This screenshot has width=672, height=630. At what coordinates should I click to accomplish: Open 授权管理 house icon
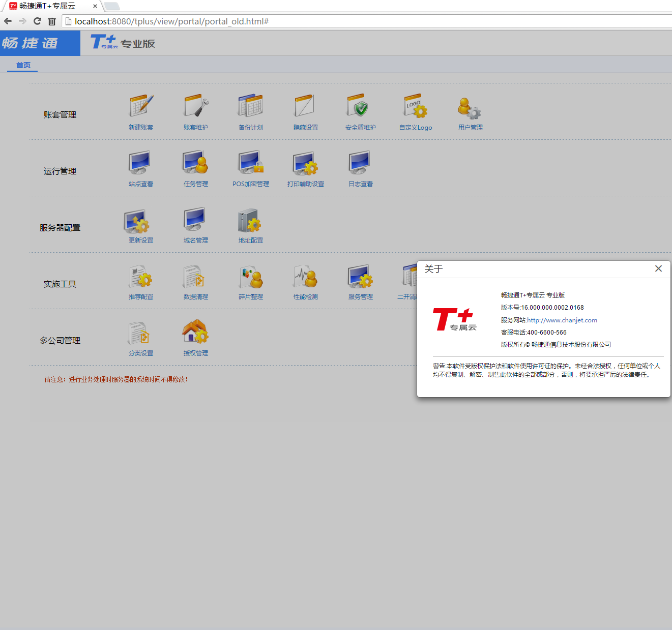(196, 332)
